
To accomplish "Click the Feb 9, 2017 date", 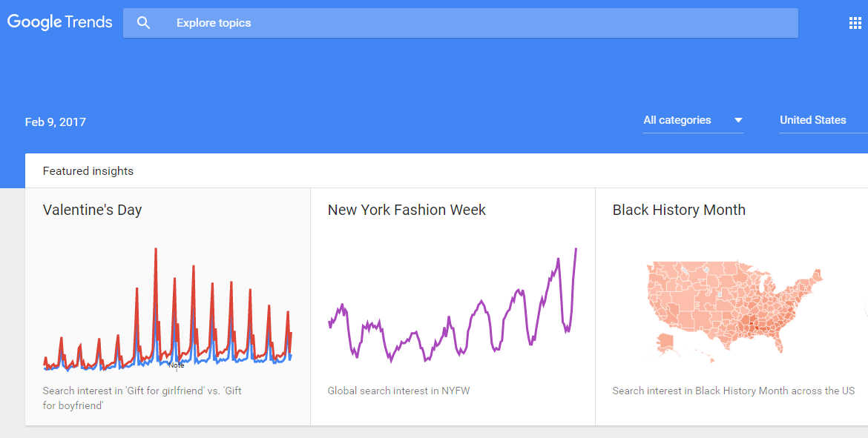I will point(56,122).
